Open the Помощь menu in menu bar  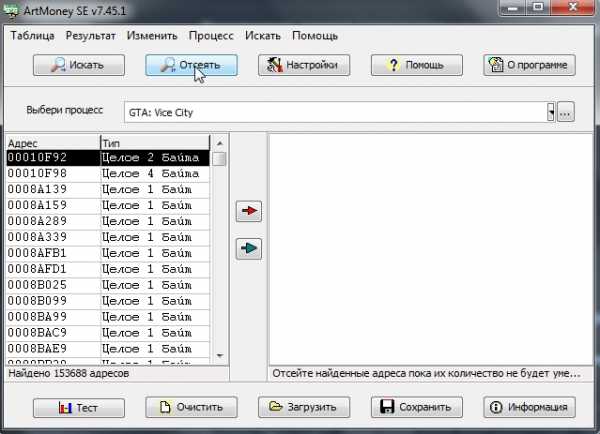tap(315, 36)
